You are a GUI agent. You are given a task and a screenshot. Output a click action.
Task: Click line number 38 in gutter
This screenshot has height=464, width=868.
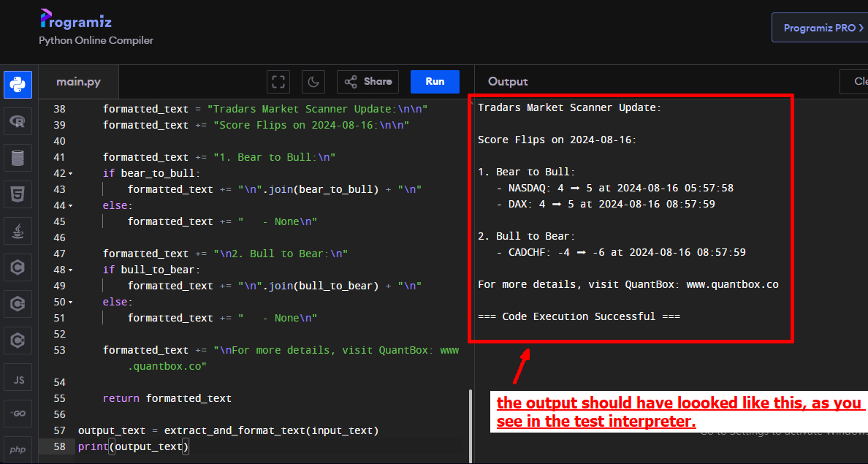click(59, 109)
